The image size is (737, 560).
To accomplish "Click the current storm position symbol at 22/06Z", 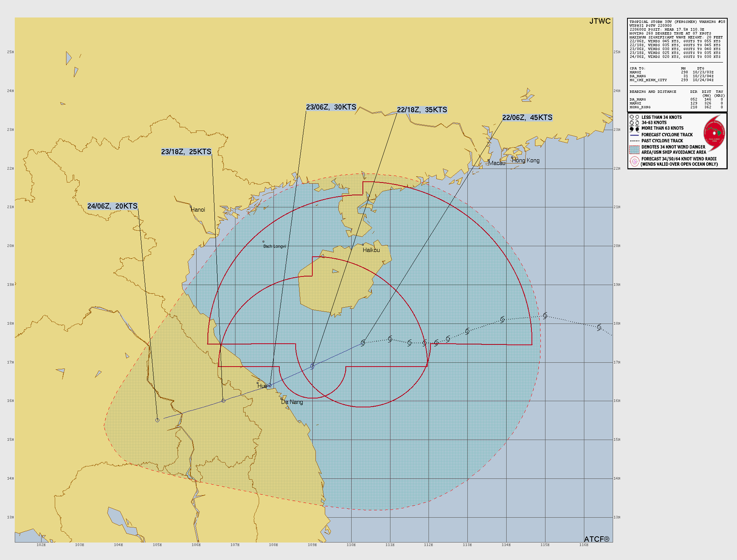I will coord(363,343).
